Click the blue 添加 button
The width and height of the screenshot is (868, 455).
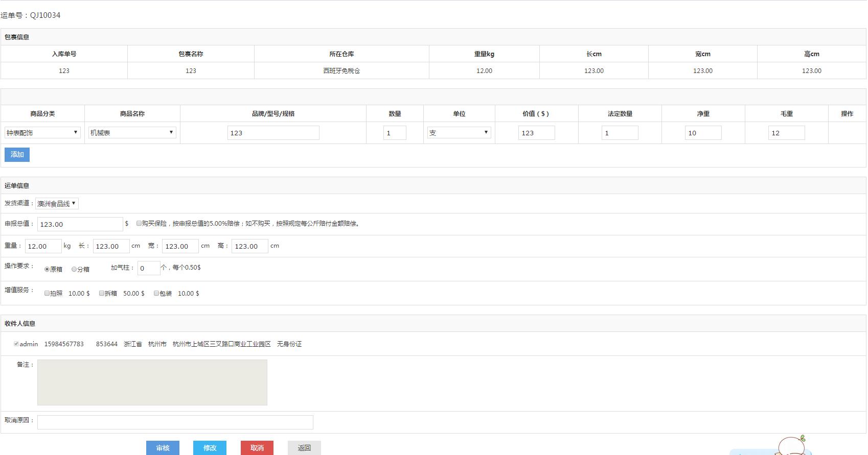17,155
